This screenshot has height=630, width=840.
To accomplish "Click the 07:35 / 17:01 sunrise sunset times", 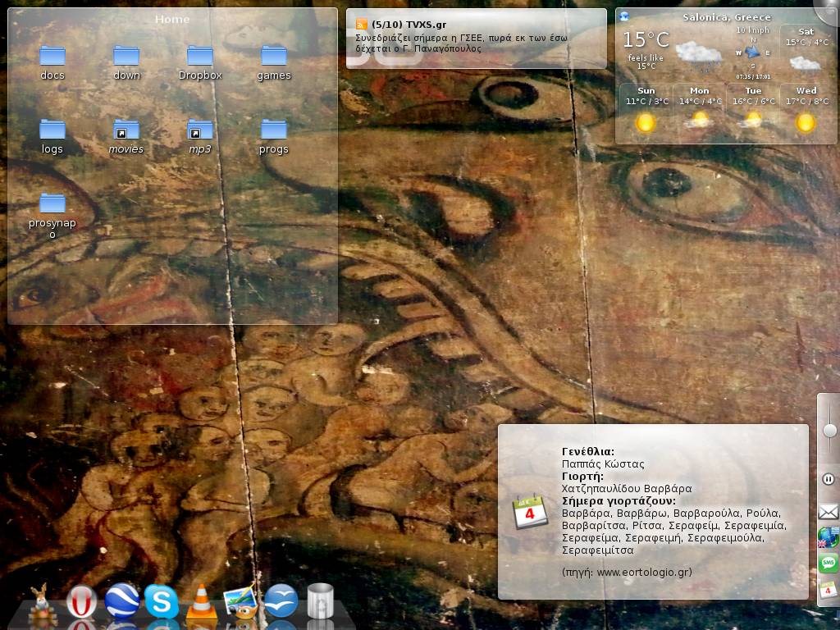I will pos(753,76).
